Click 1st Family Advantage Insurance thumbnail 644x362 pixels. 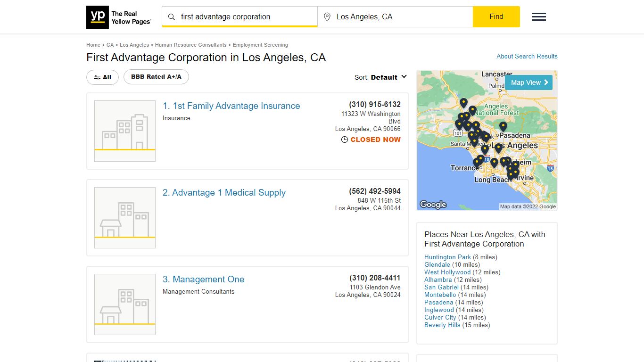[125, 131]
